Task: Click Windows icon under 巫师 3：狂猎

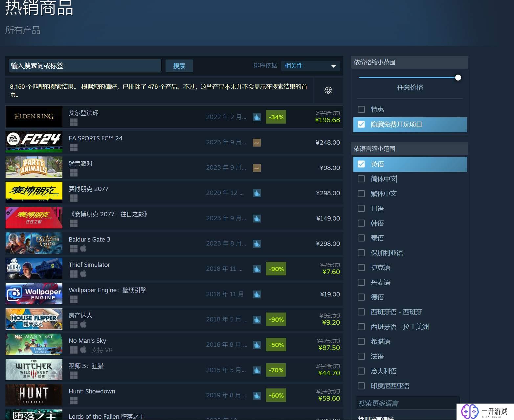Action: 74,375
